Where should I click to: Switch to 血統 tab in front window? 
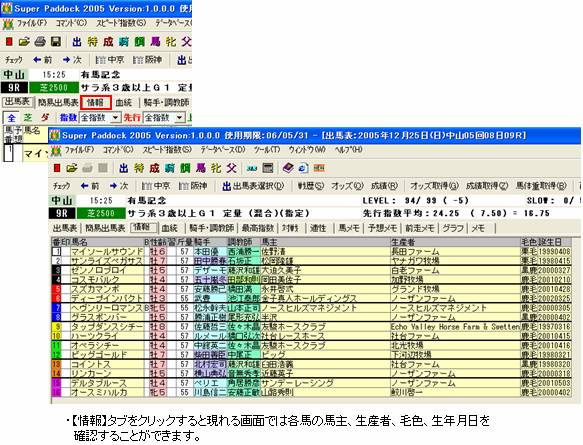click(x=170, y=228)
